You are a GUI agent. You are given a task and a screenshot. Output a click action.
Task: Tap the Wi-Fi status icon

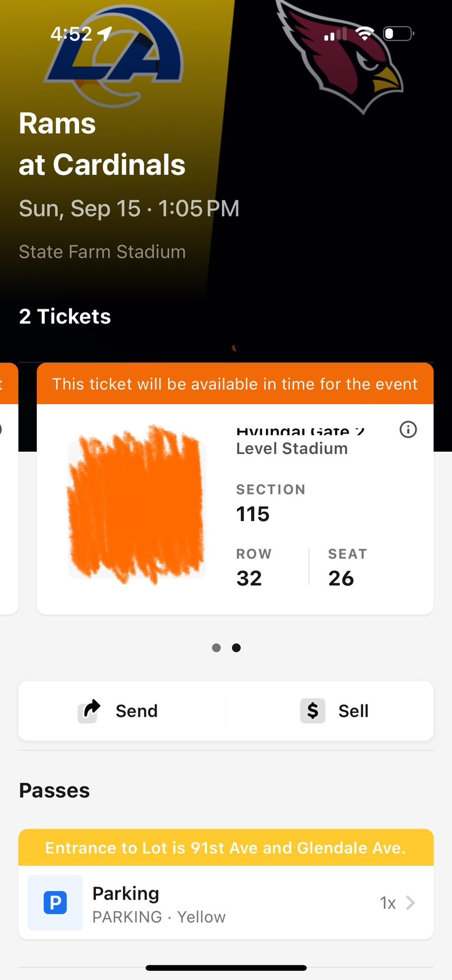click(365, 34)
